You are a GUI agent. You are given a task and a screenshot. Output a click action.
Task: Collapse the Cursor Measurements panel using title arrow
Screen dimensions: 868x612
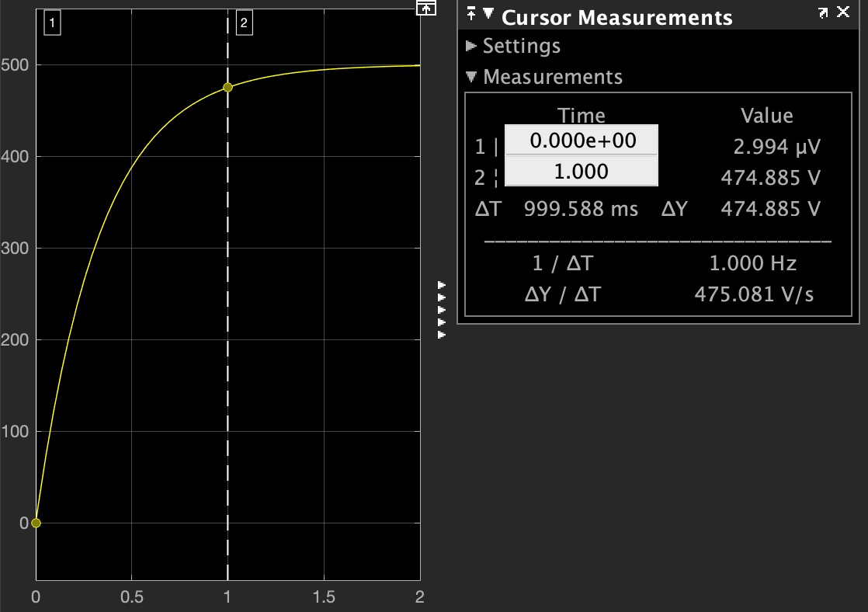(x=488, y=12)
